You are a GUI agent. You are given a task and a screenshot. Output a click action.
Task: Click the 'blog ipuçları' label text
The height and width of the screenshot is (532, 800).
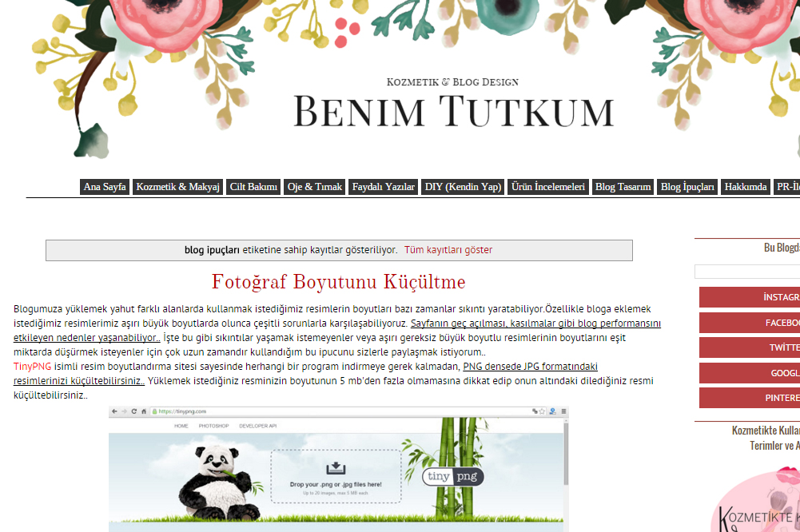click(x=212, y=250)
